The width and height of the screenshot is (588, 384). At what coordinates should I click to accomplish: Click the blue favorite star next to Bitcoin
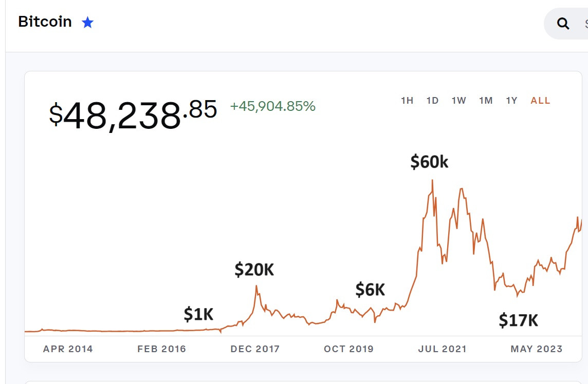point(88,23)
